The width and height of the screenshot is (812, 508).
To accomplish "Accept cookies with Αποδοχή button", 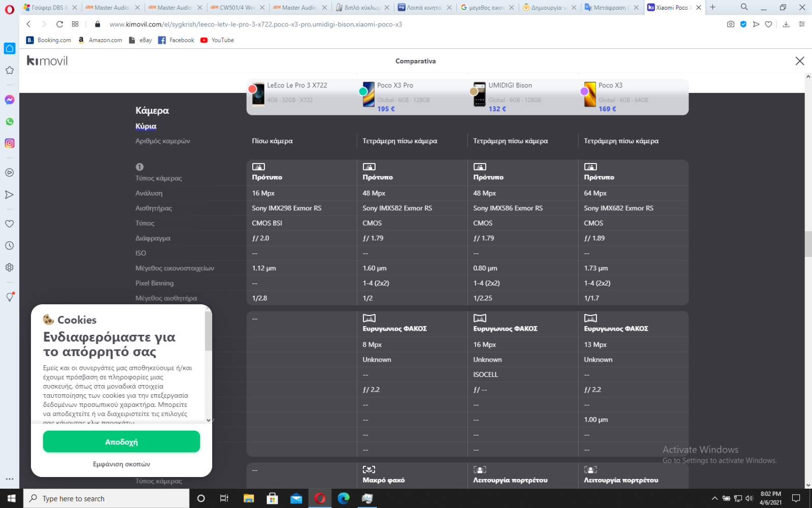I will [121, 441].
